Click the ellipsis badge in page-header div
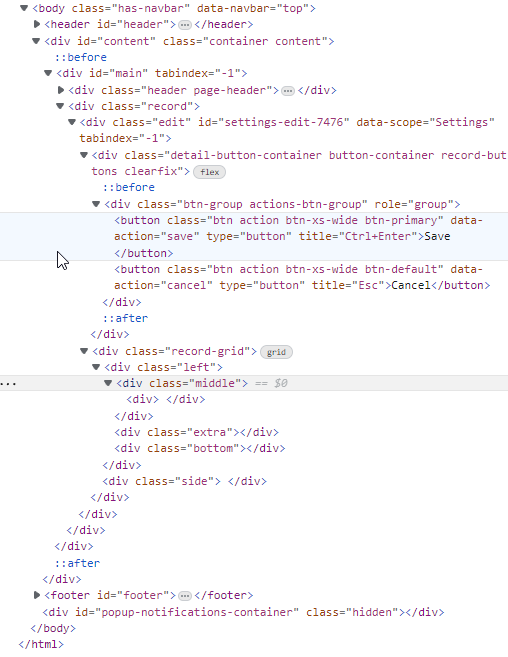This screenshot has height=657, width=508. [288, 91]
